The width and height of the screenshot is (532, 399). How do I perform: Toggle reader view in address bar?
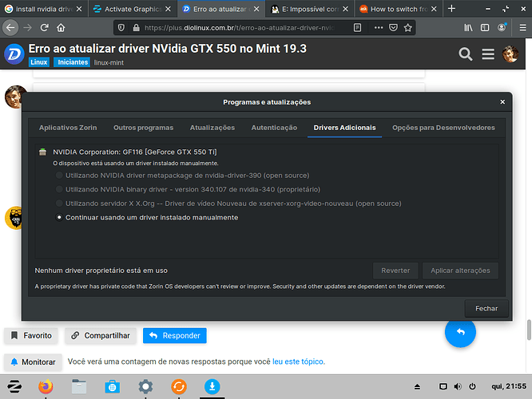[357, 27]
